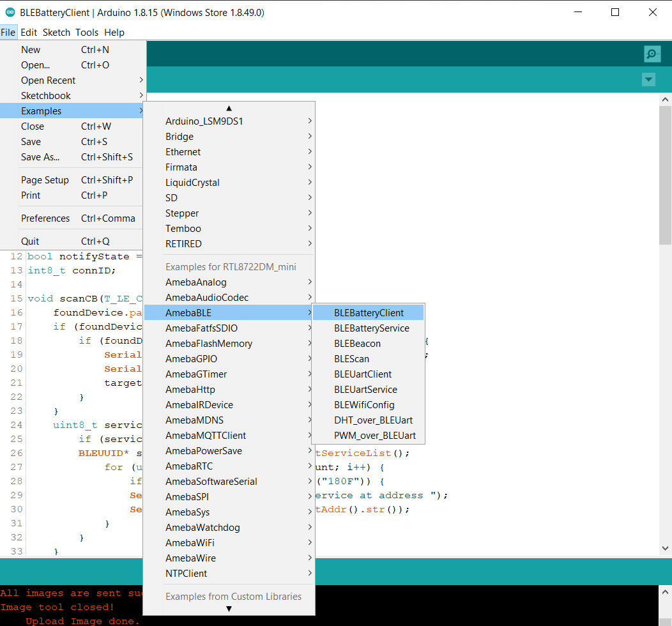Expand the Bridge examples submenu
Screen dimensions: 672x626
point(229,137)
